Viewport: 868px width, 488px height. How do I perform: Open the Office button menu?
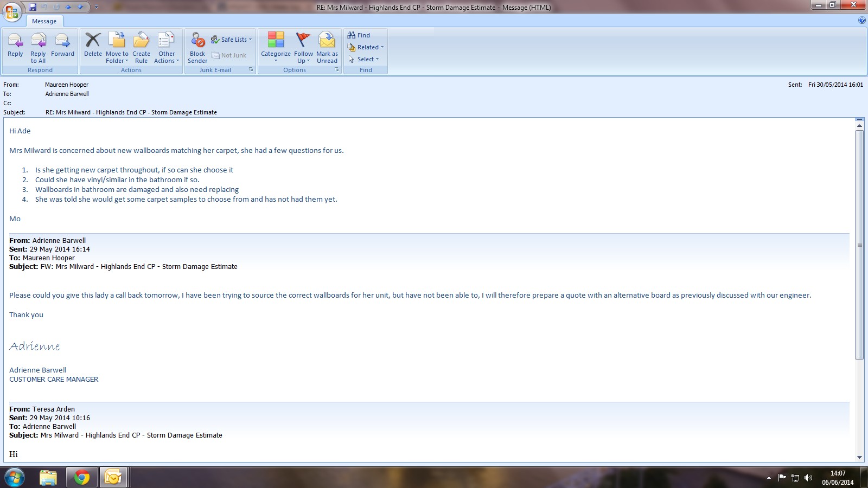(x=12, y=11)
